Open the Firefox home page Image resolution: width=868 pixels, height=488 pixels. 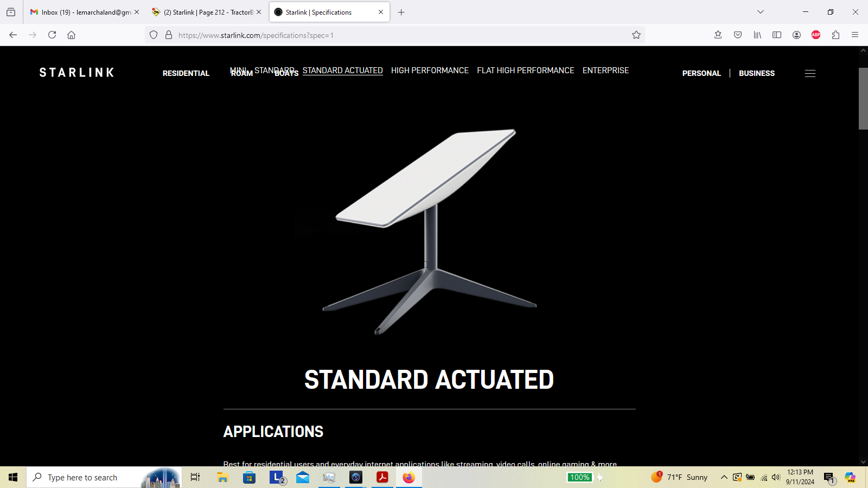[71, 35]
